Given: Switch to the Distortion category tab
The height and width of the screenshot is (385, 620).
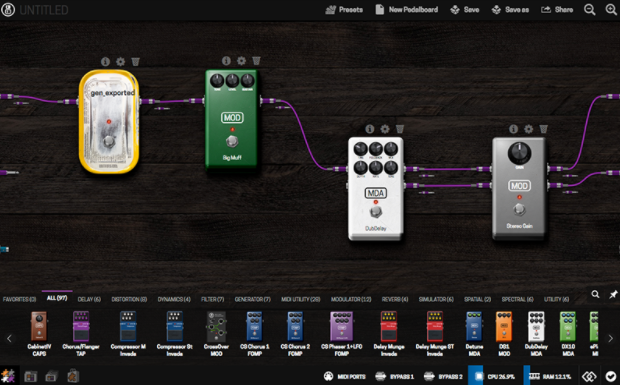Looking at the screenshot, I should point(129,300).
